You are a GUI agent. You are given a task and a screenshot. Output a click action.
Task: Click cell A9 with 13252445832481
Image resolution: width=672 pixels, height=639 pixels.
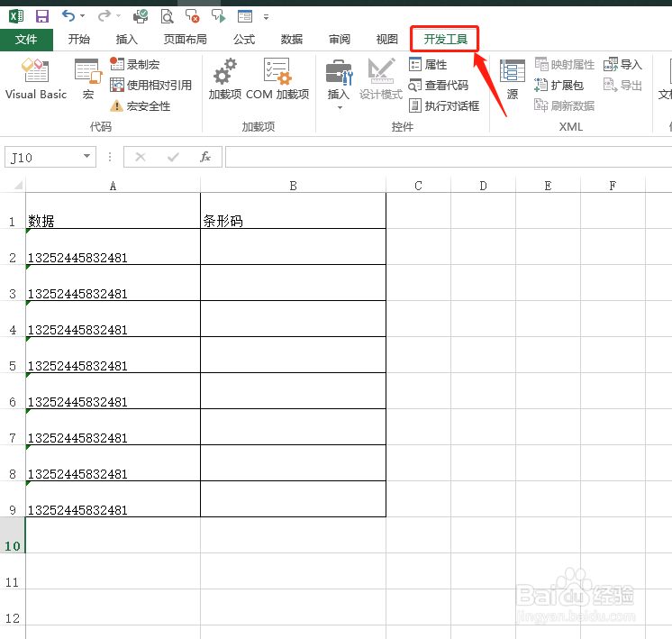click(113, 498)
